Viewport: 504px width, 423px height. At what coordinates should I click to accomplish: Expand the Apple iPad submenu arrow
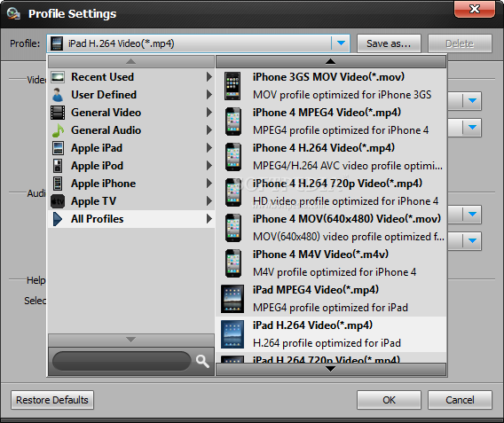click(x=209, y=148)
